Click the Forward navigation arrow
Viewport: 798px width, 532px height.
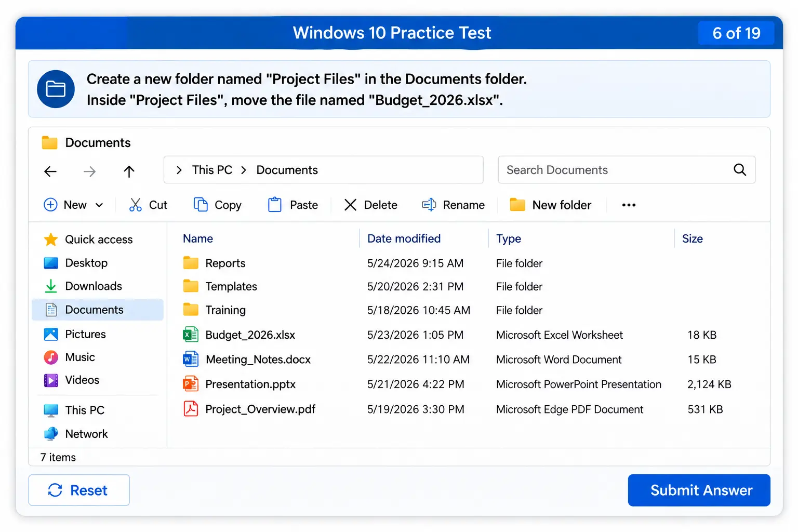click(x=89, y=171)
